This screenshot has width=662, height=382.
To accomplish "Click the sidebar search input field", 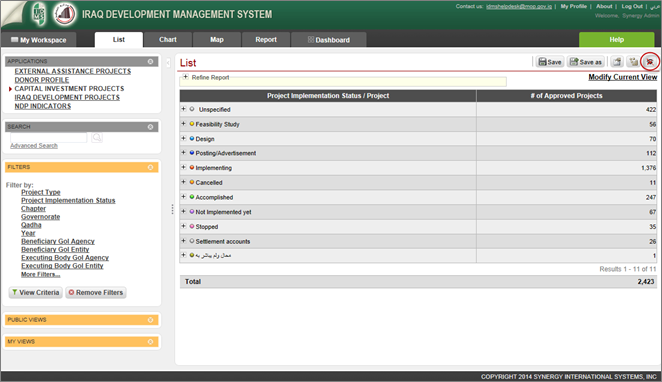I will [49, 137].
